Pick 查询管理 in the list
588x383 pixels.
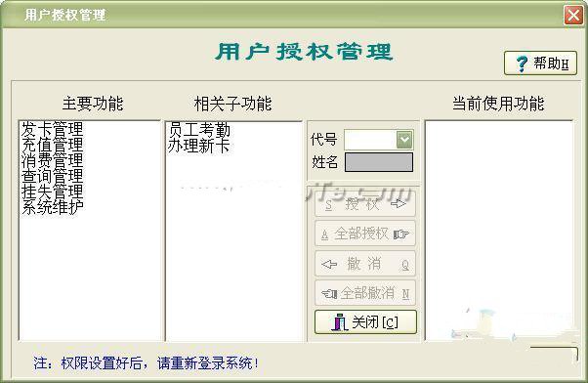52,176
